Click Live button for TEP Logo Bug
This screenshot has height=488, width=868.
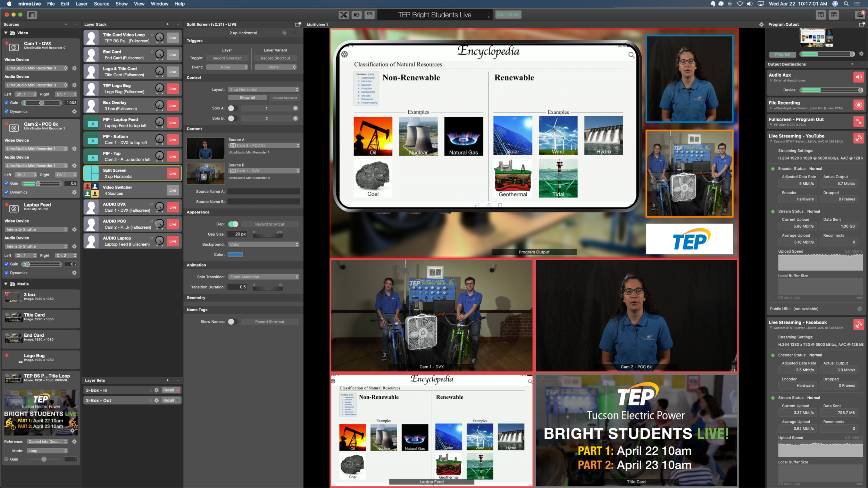click(173, 89)
